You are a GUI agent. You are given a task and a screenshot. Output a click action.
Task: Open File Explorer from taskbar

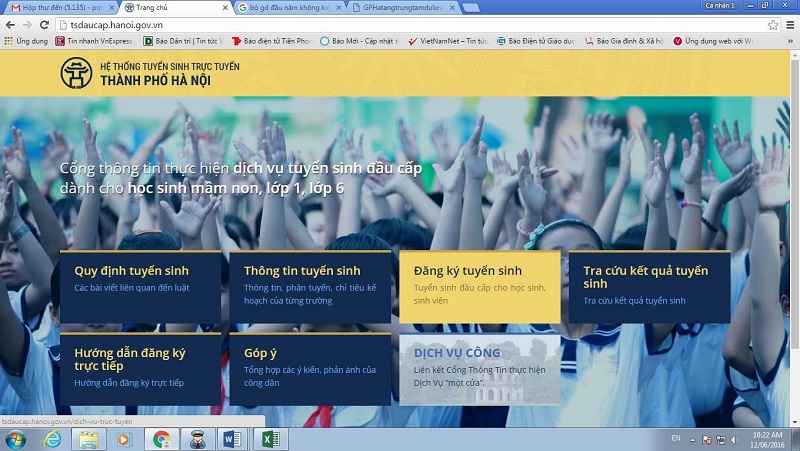pos(88,438)
